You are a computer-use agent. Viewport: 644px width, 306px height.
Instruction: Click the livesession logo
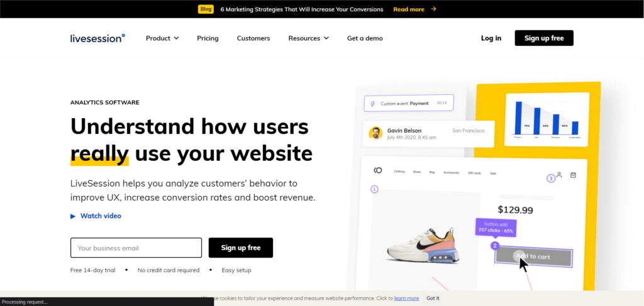click(97, 38)
